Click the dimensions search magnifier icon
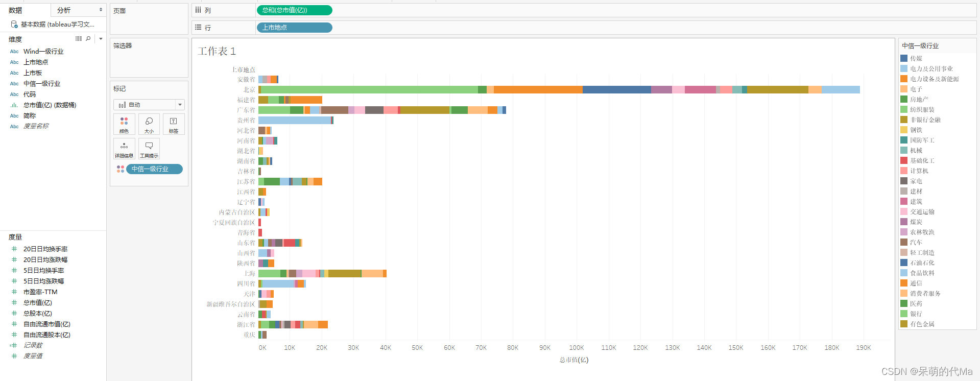This screenshot has height=381, width=980. coord(88,39)
